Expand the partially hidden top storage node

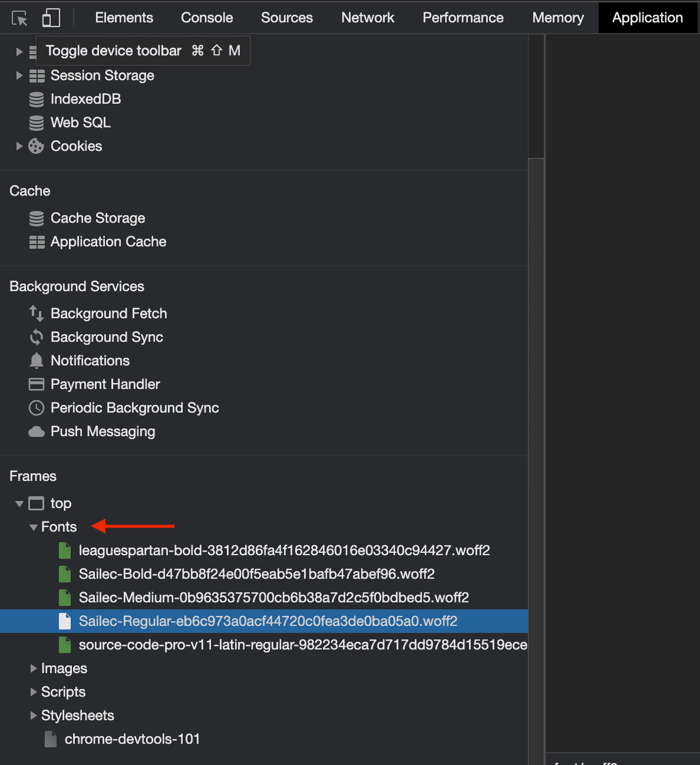pos(19,52)
